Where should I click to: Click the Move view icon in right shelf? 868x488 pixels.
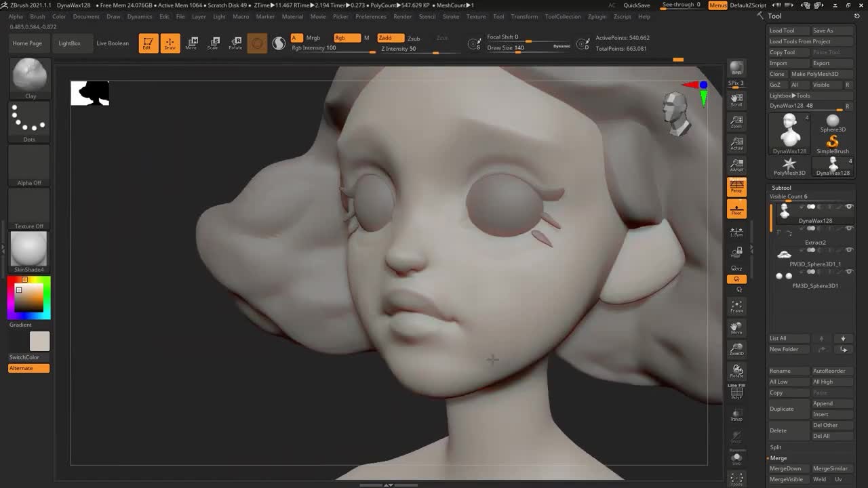736,328
